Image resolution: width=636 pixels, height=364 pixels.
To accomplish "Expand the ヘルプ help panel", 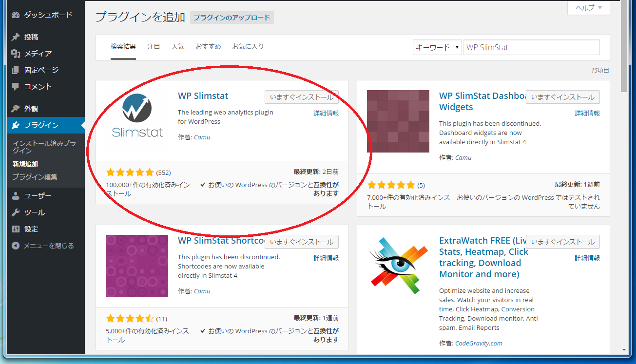I will 589,8.
